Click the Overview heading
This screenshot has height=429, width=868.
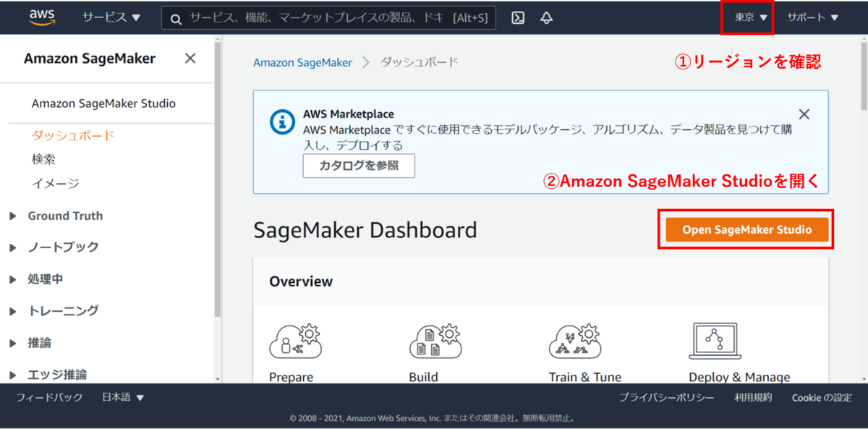(301, 281)
